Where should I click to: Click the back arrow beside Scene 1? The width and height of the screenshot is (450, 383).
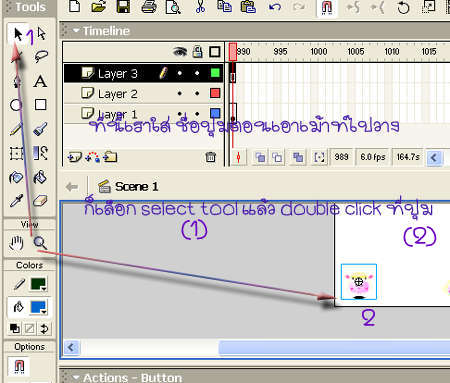pyautogui.click(x=72, y=187)
